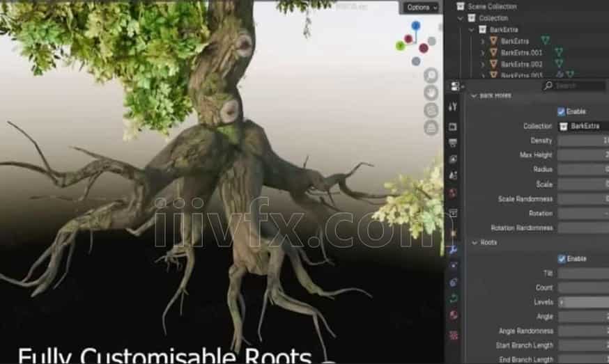This screenshot has width=609, height=364.
Task: Collapse the Bark Holes panel
Action: (x=473, y=96)
